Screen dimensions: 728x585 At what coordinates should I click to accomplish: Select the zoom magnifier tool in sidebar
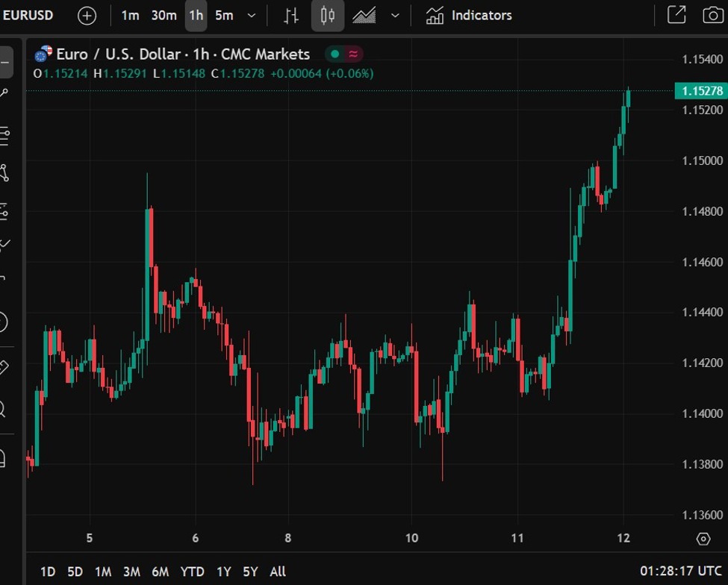pyautogui.click(x=2, y=409)
